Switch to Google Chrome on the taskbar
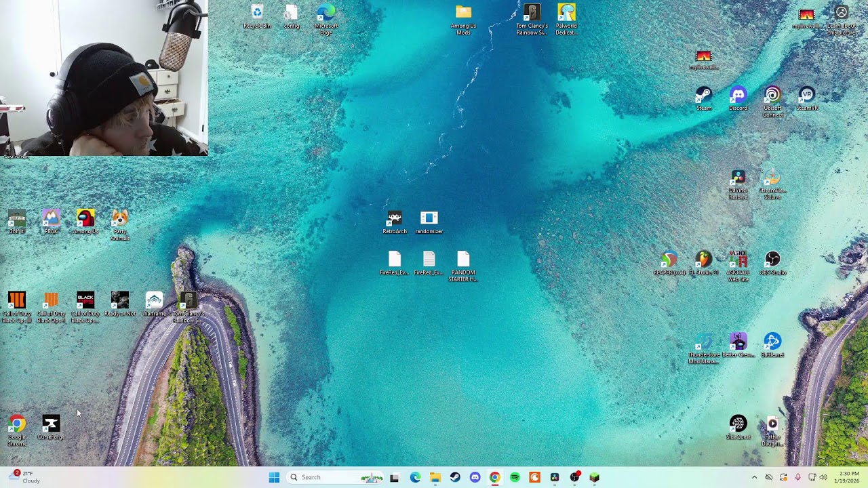Screen dimensions: 868x488 click(x=495, y=477)
